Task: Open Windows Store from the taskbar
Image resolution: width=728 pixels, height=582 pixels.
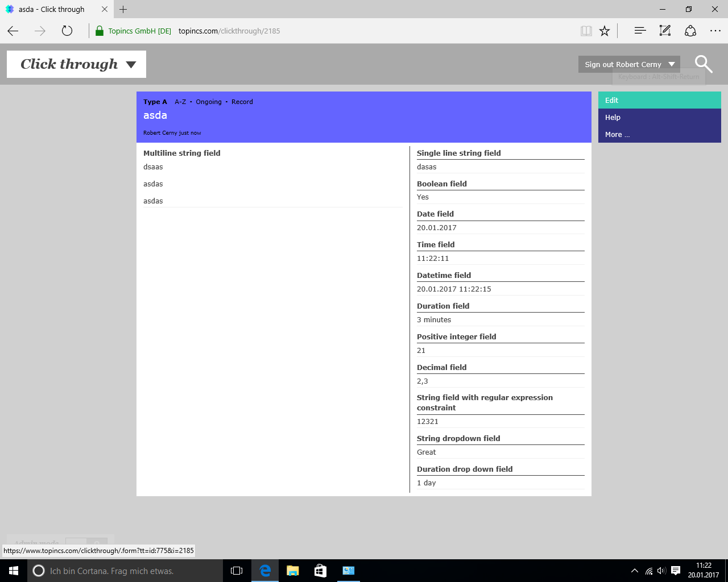Action: click(321, 571)
